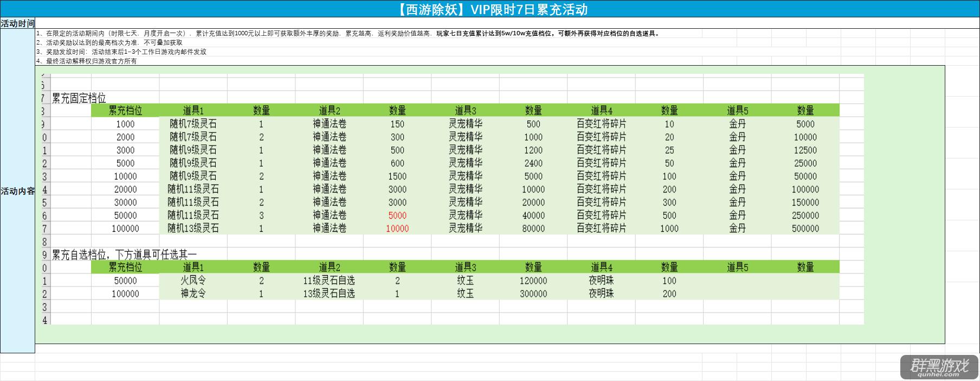980x381 pixels.
Task: Select the 纹玉 quantity 120000
Action: pos(533,280)
